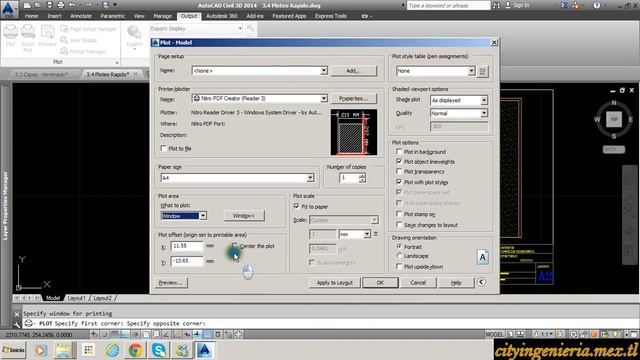Click the New drawing quick access icon

coord(27,5)
